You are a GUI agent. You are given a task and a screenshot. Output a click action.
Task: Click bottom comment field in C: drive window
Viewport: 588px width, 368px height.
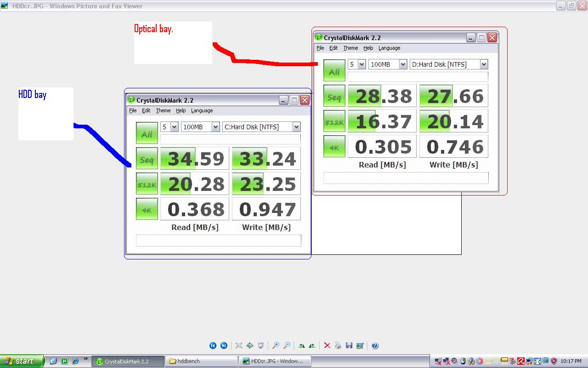tap(219, 241)
